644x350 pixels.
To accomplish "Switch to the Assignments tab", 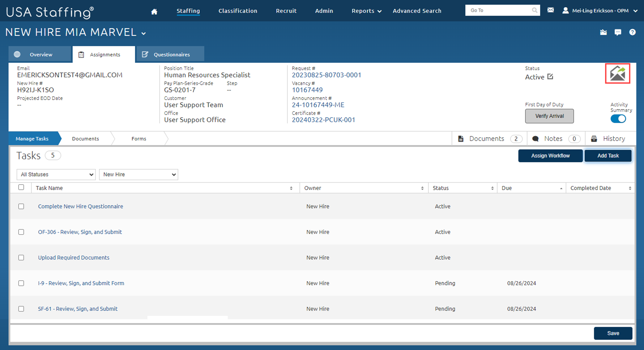I will pyautogui.click(x=104, y=54).
